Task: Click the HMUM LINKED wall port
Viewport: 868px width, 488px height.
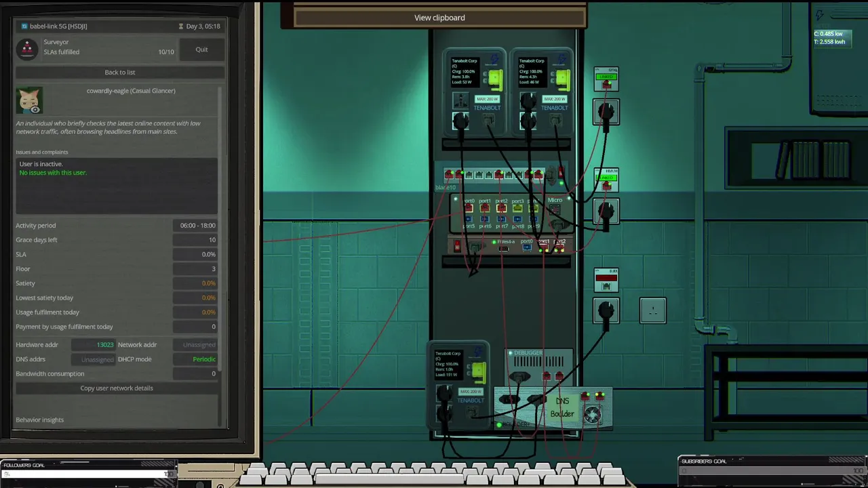Action: click(606, 180)
